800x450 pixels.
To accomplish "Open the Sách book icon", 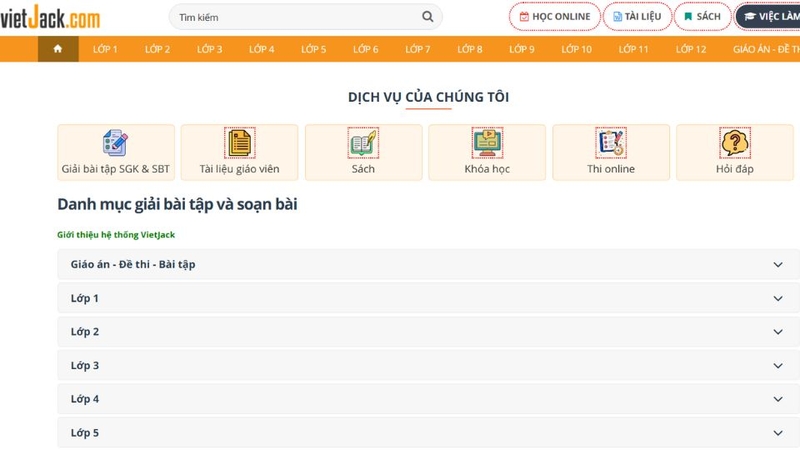I will coord(363,142).
